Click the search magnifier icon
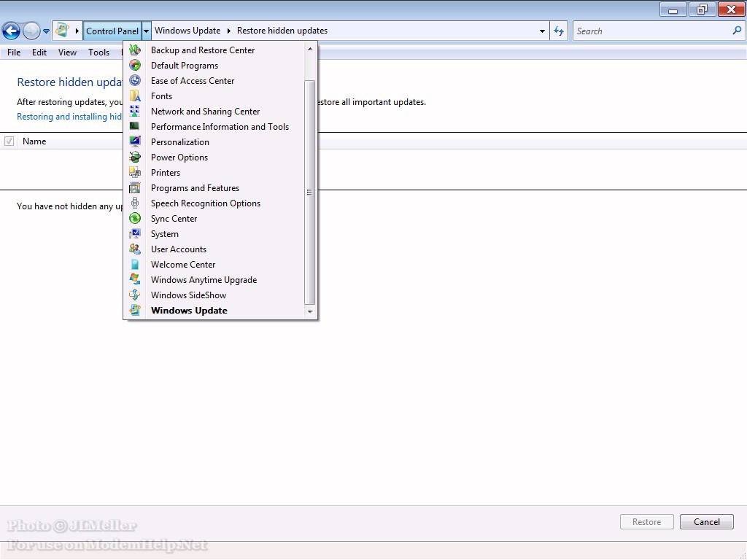Viewport: 747px width, 560px height. pos(737,31)
